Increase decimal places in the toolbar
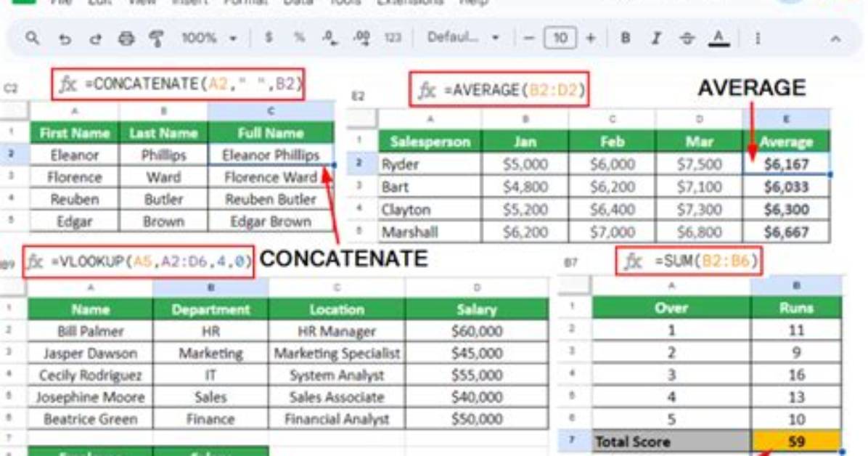868x456 pixels. (x=361, y=38)
